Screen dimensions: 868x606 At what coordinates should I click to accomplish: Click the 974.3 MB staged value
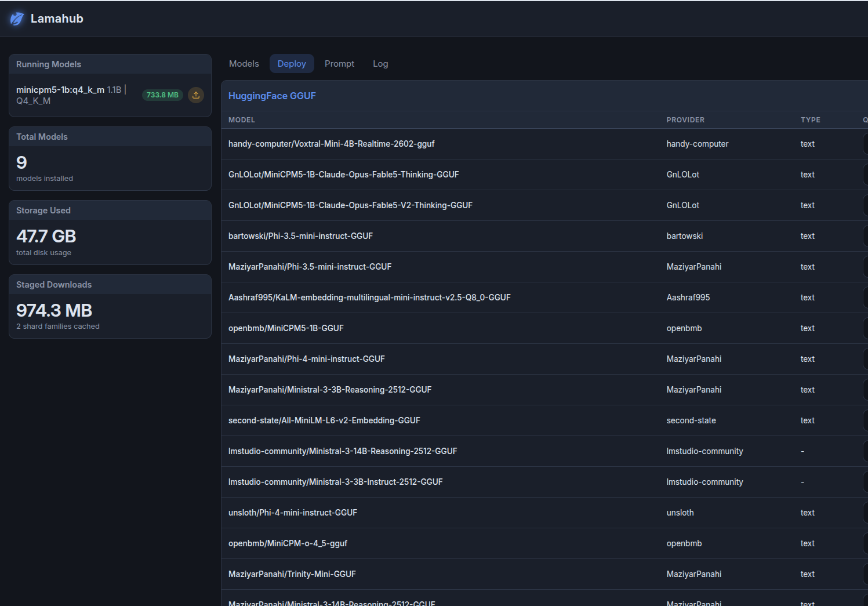click(x=55, y=310)
